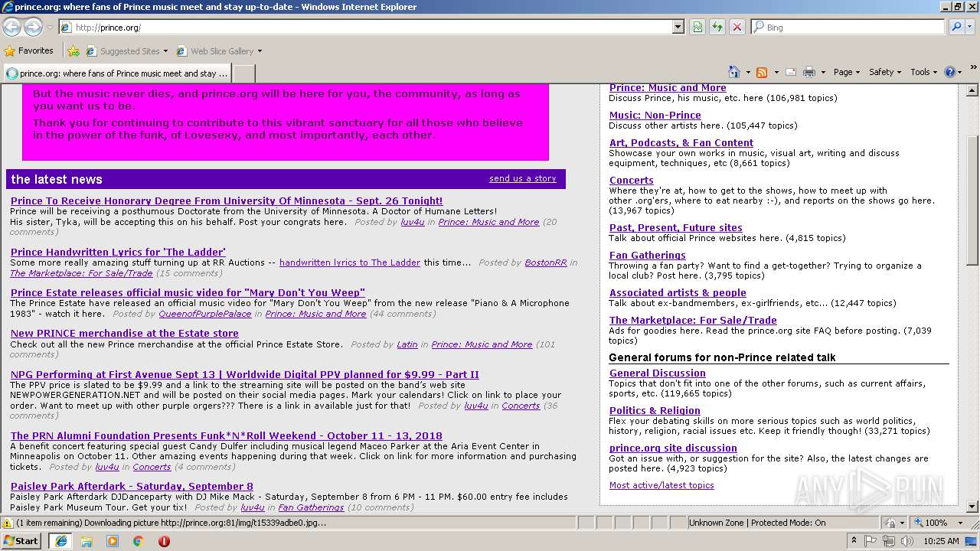Image resolution: width=980 pixels, height=551 pixels.
Task: Open 'Prince: Music and More' forum heading
Action: (668, 88)
